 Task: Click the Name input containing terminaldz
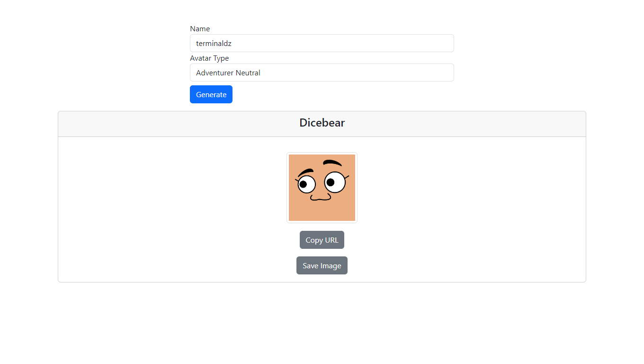(x=322, y=43)
